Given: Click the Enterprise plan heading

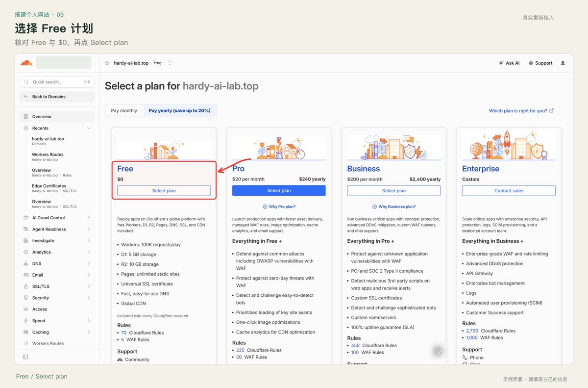Looking at the screenshot, I should tap(481, 169).
